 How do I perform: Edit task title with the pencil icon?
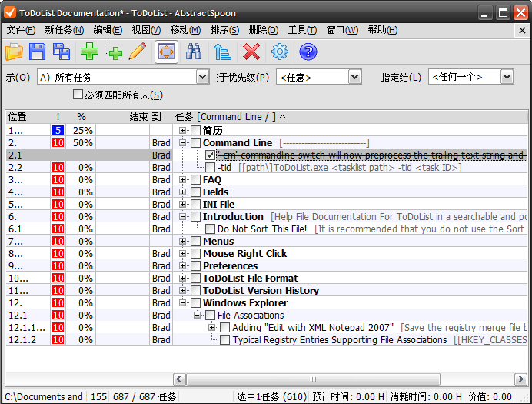tap(138, 52)
